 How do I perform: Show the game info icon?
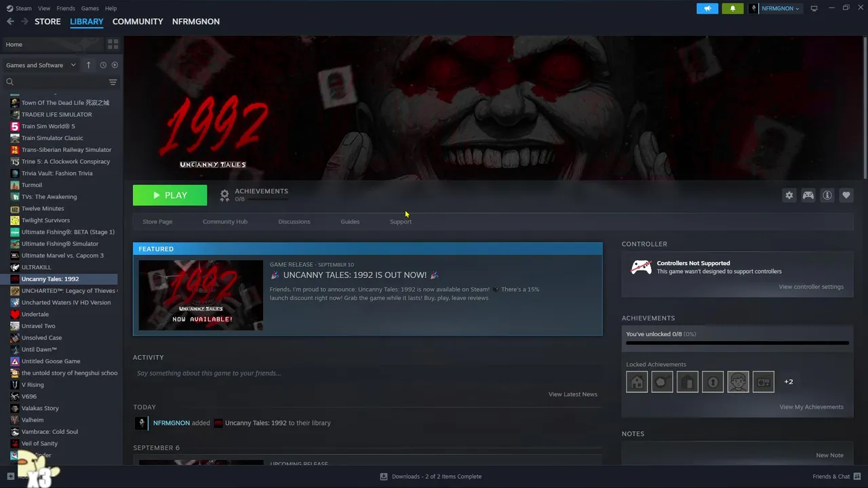pyautogui.click(x=827, y=195)
